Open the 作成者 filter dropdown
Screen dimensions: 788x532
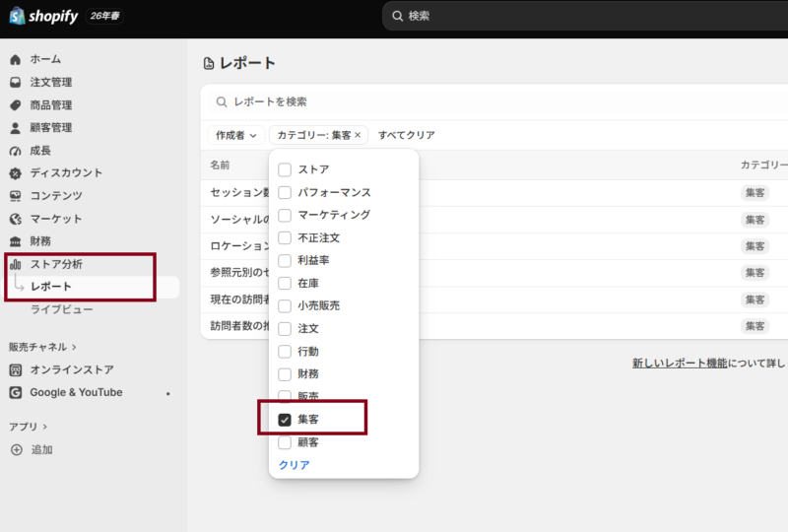pyautogui.click(x=235, y=135)
